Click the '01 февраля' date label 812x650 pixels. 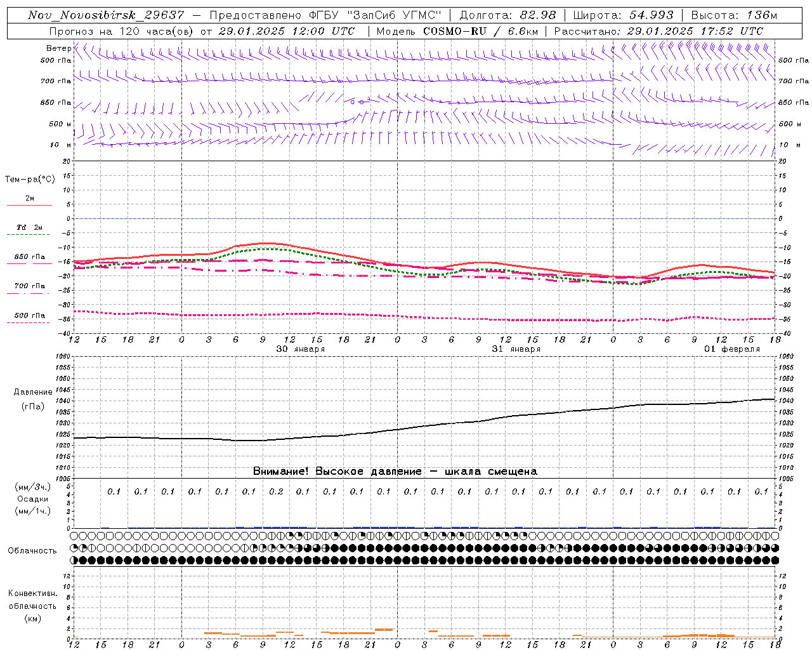click(732, 349)
